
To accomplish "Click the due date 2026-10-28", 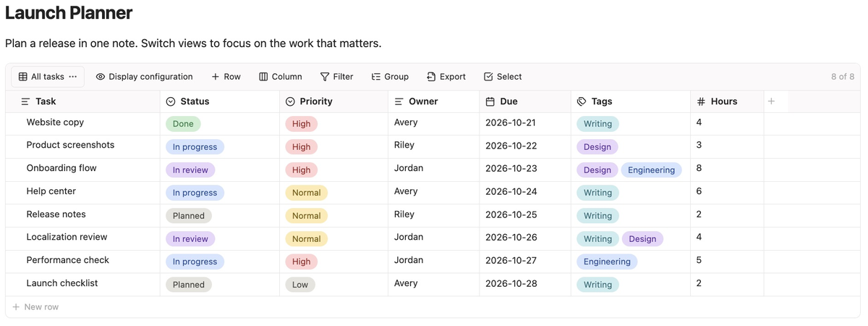I will point(511,283).
